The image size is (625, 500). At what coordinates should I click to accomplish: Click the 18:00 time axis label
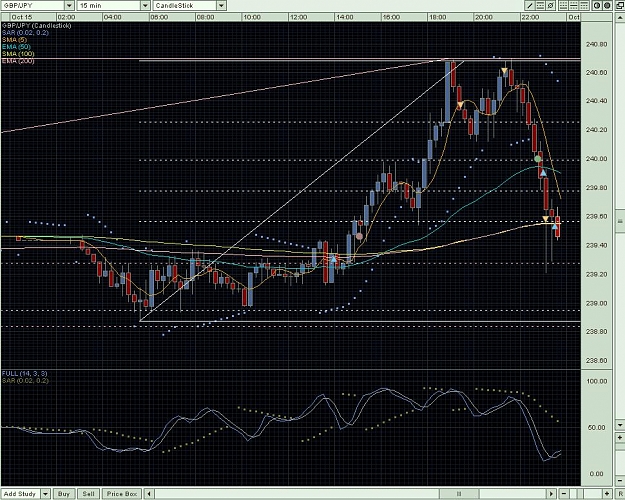[438, 17]
